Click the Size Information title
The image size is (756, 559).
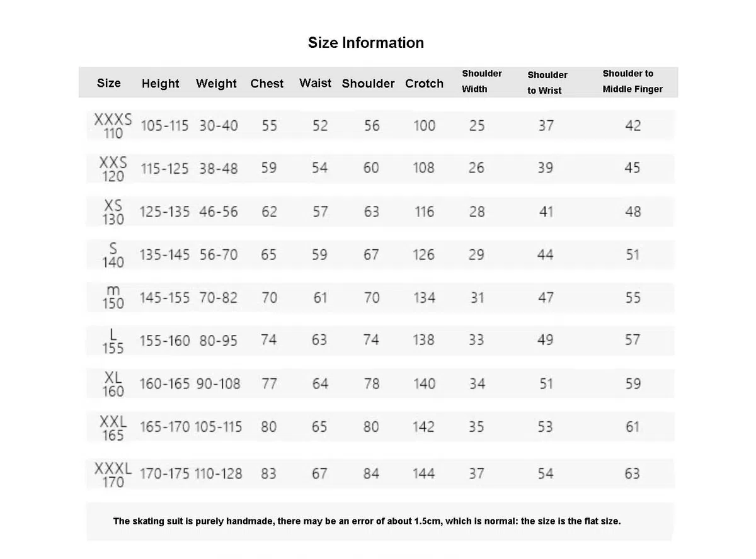coord(365,43)
